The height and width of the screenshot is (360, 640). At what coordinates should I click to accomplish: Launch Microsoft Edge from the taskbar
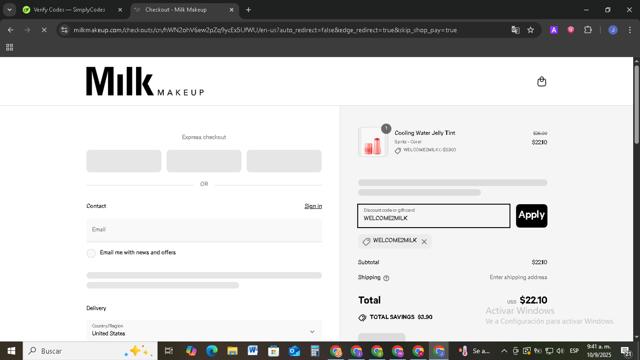[x=211, y=351]
